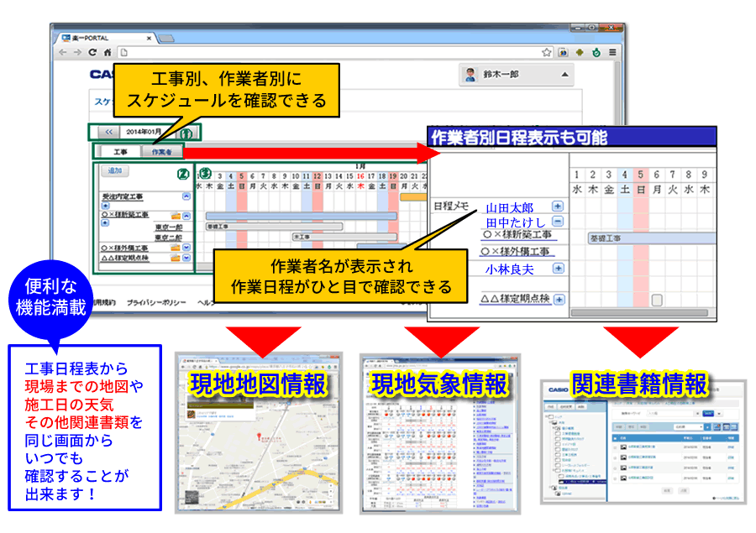Click the browser home icon

107,52
